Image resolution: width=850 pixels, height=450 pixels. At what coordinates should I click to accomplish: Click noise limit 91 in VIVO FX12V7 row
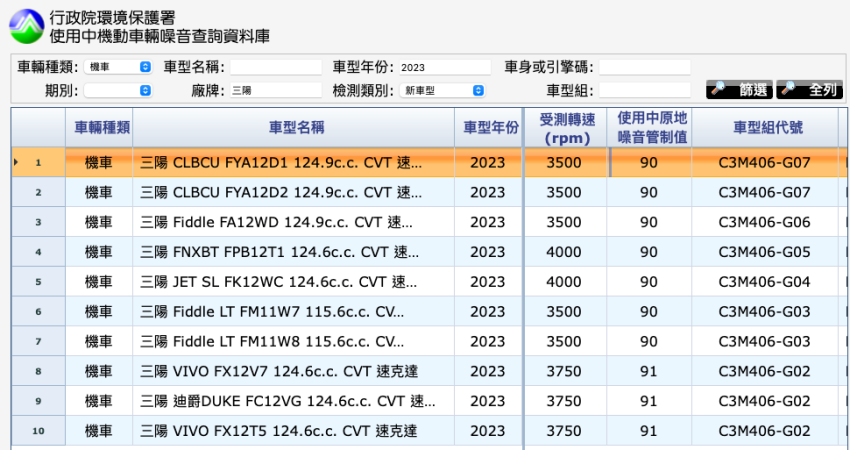(x=649, y=371)
